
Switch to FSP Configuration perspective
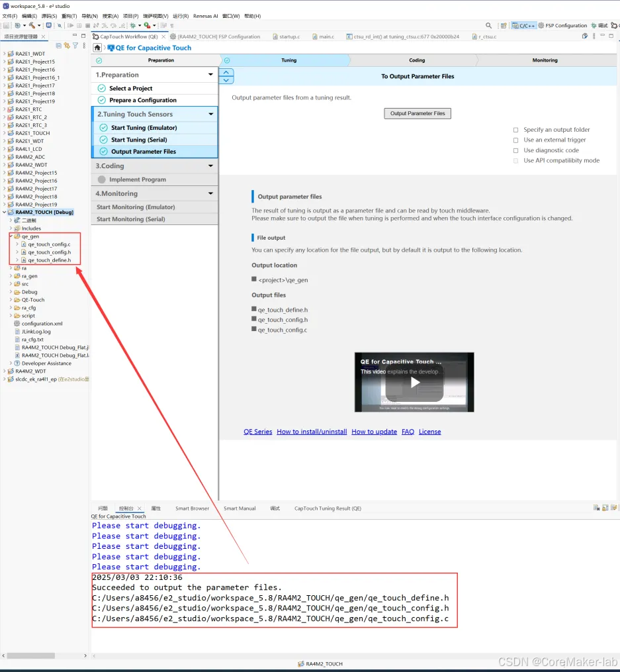[562, 25]
